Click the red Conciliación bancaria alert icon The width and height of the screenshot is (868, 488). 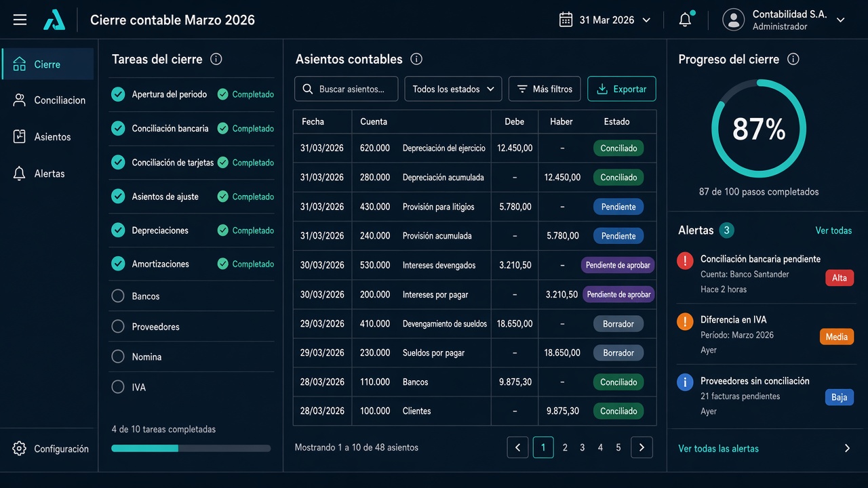pyautogui.click(x=686, y=260)
